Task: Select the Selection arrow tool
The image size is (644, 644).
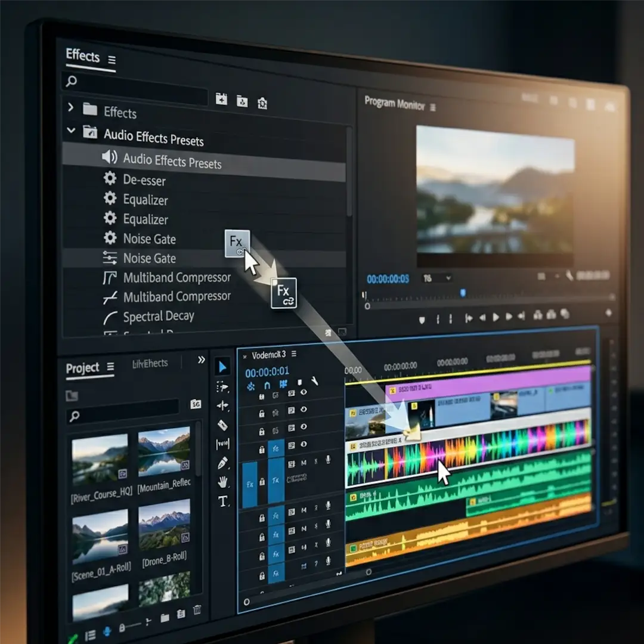Action: coord(222,366)
